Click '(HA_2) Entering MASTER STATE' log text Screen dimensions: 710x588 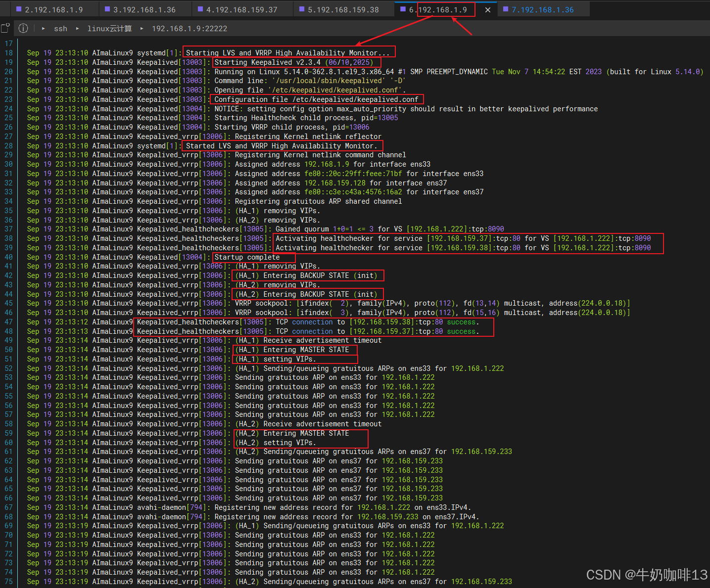coord(292,433)
